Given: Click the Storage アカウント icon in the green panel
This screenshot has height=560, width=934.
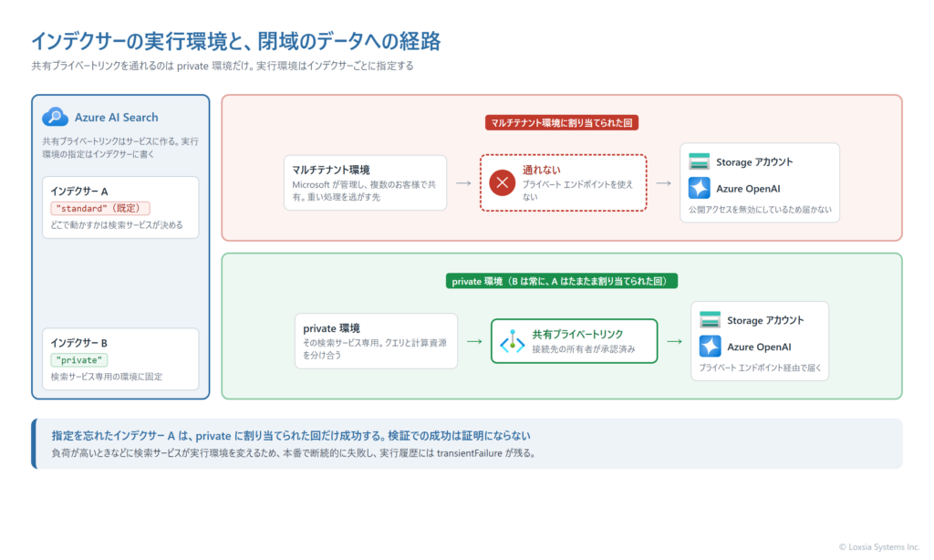Looking at the screenshot, I should pyautogui.click(x=710, y=320).
